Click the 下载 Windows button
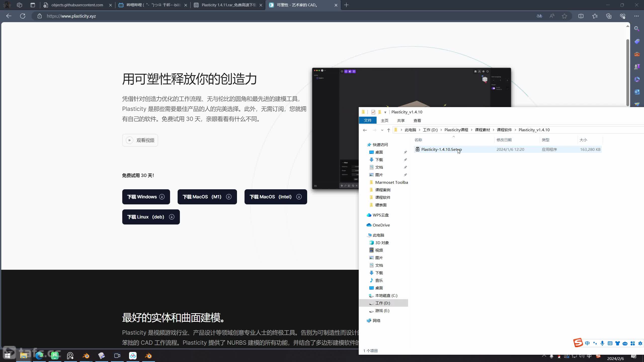This screenshot has width=644, height=362. tap(146, 197)
